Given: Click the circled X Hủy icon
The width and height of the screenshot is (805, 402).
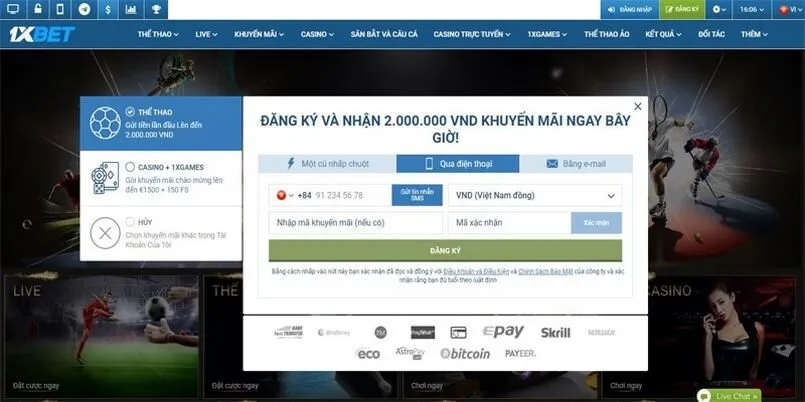Looking at the screenshot, I should point(105,234).
